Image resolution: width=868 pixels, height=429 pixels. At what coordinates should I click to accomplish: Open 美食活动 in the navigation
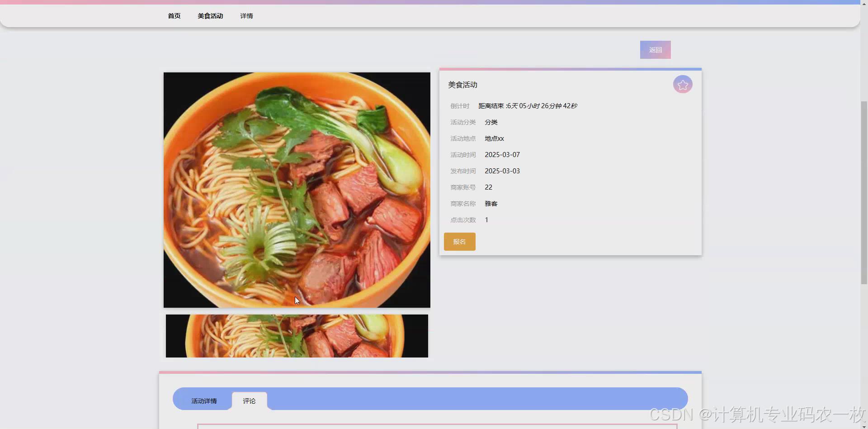210,16
